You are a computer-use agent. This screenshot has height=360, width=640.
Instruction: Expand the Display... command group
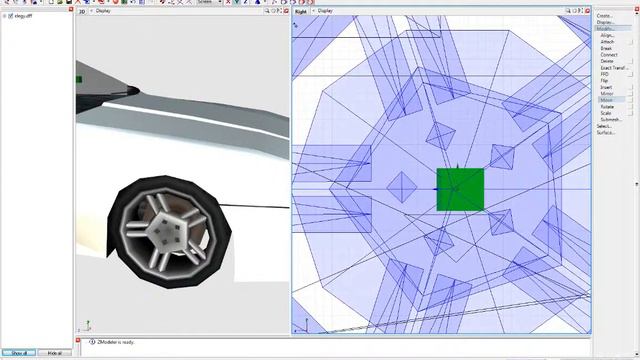[605, 22]
